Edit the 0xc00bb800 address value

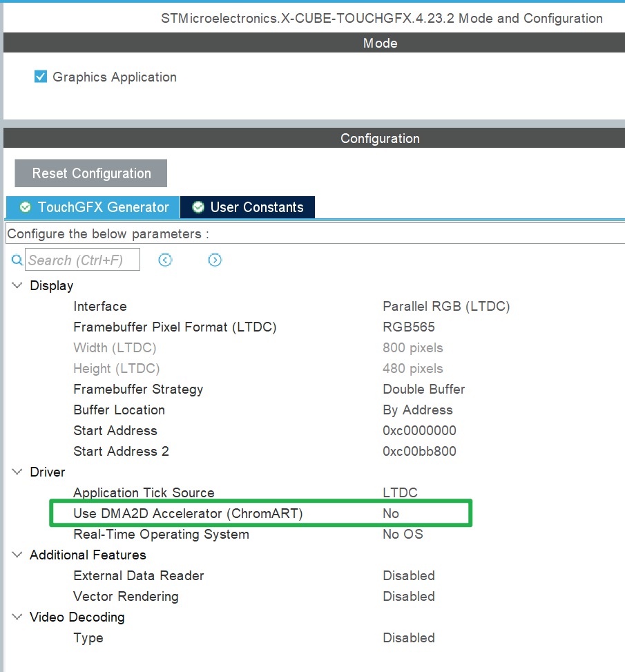point(419,451)
